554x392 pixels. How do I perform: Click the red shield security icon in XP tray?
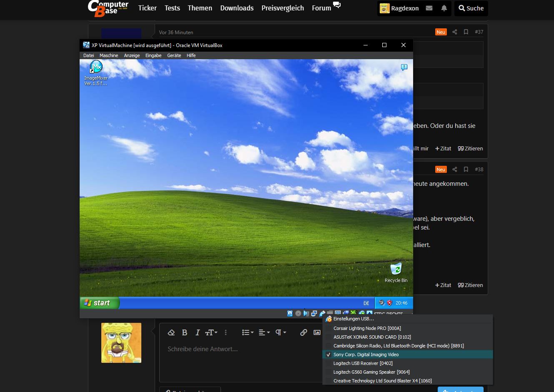pyautogui.click(x=390, y=303)
